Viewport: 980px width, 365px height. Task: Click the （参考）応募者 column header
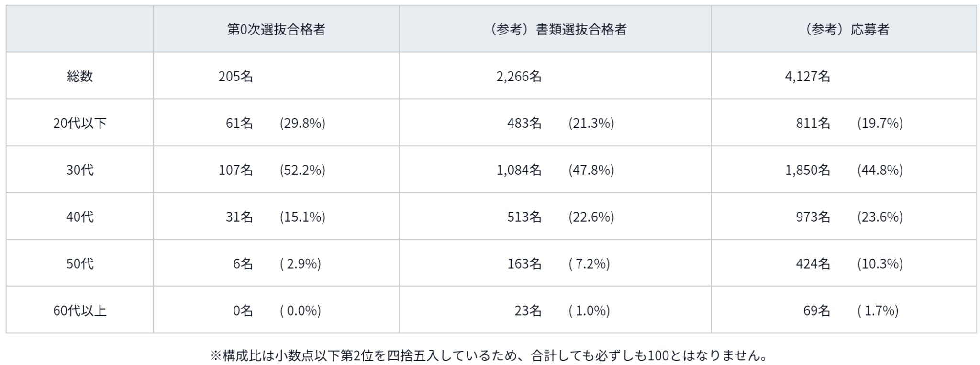pos(844,30)
